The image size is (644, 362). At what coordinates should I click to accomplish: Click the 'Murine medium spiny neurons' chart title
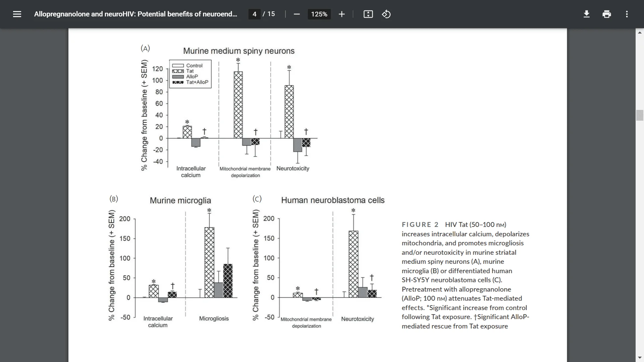[x=239, y=51]
